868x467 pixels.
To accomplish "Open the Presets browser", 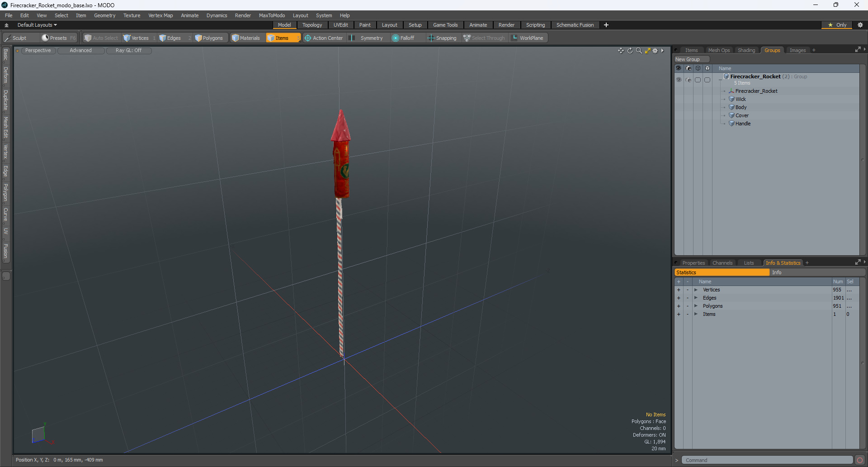I will (58, 38).
